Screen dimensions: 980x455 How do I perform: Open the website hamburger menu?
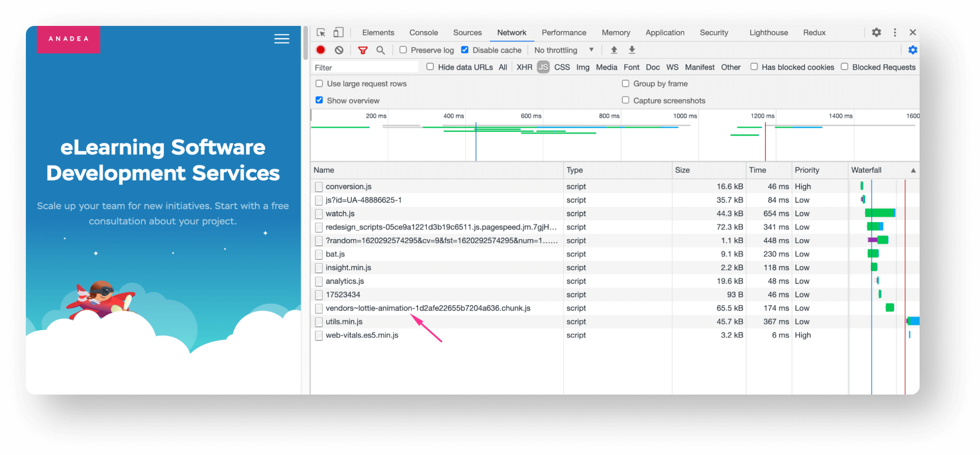pos(282,39)
